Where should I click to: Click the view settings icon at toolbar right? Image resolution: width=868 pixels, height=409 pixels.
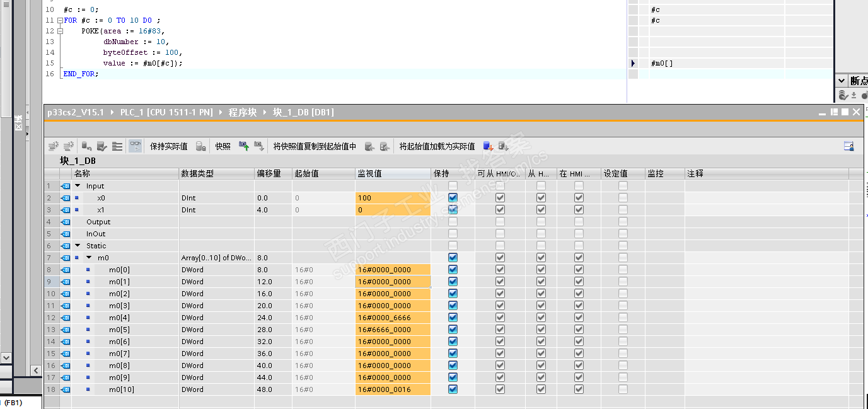click(849, 146)
